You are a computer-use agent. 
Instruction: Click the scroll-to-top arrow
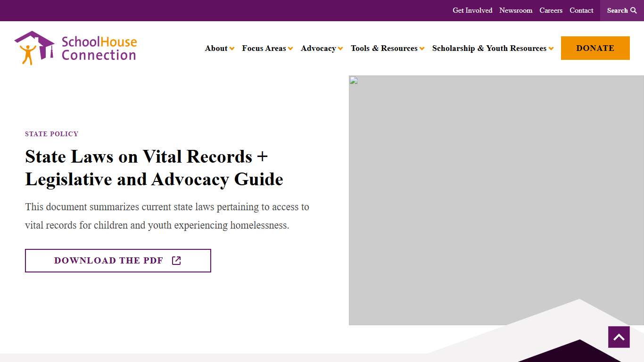tap(619, 337)
